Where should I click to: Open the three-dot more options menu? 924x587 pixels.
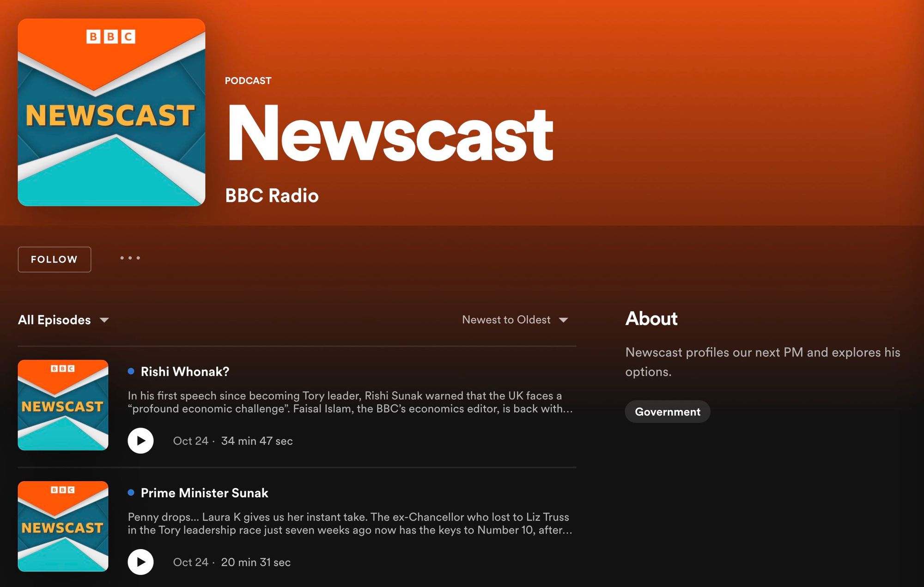[130, 259]
